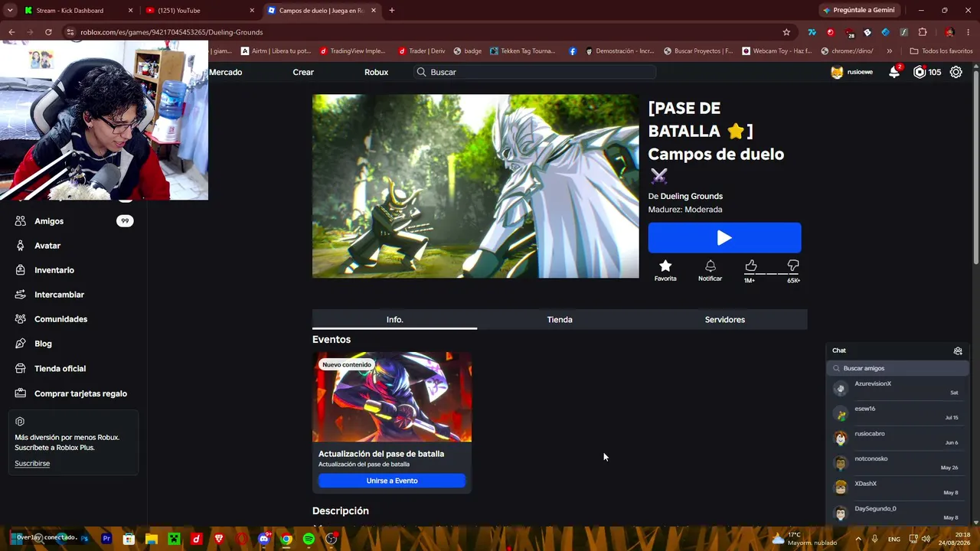Screen dimensions: 980x551
Task: Open Minecraft from the taskbar
Action: 174,539
